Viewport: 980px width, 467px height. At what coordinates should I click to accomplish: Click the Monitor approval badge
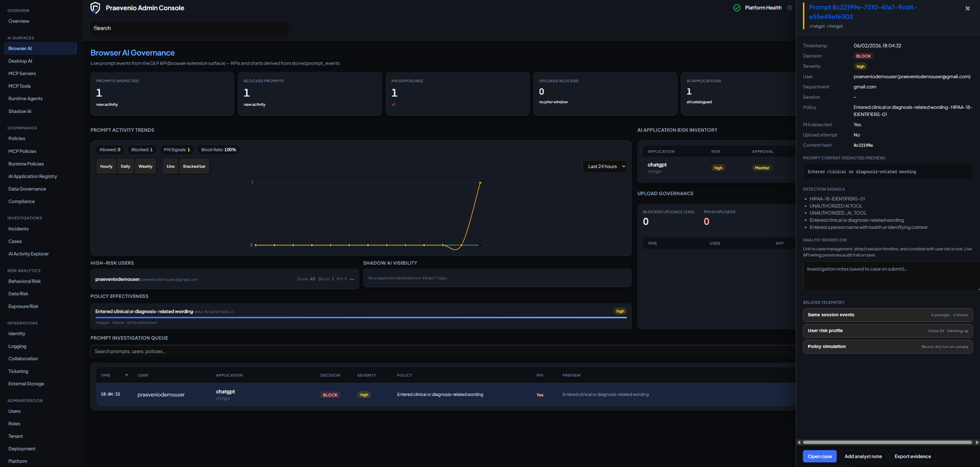[762, 168]
